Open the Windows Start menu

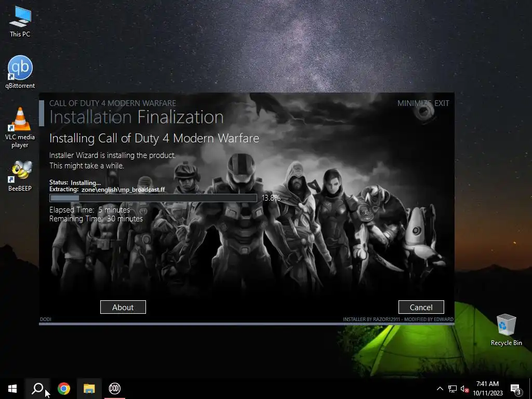pyautogui.click(x=12, y=389)
